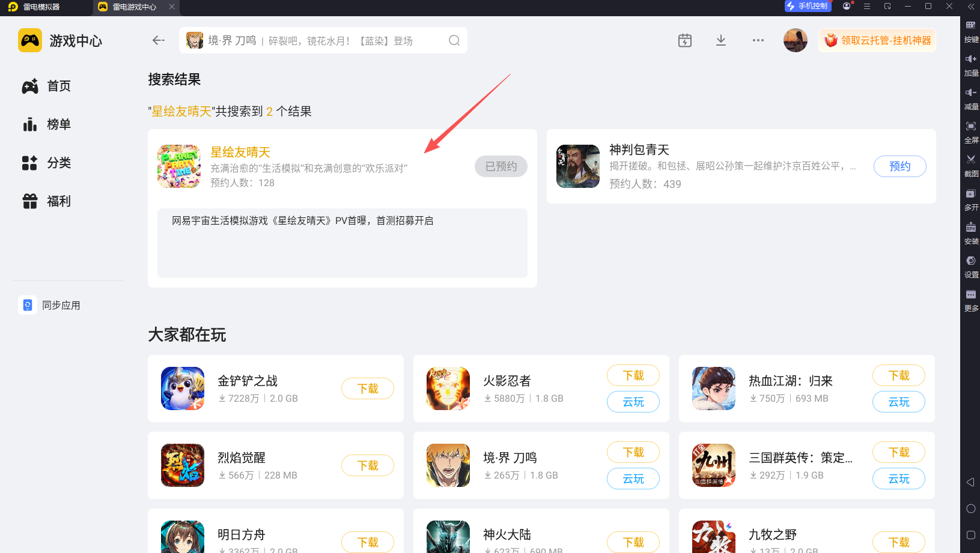The height and width of the screenshot is (553, 980).
Task: Open the hamburger menu in title bar
Action: click(x=867, y=6)
